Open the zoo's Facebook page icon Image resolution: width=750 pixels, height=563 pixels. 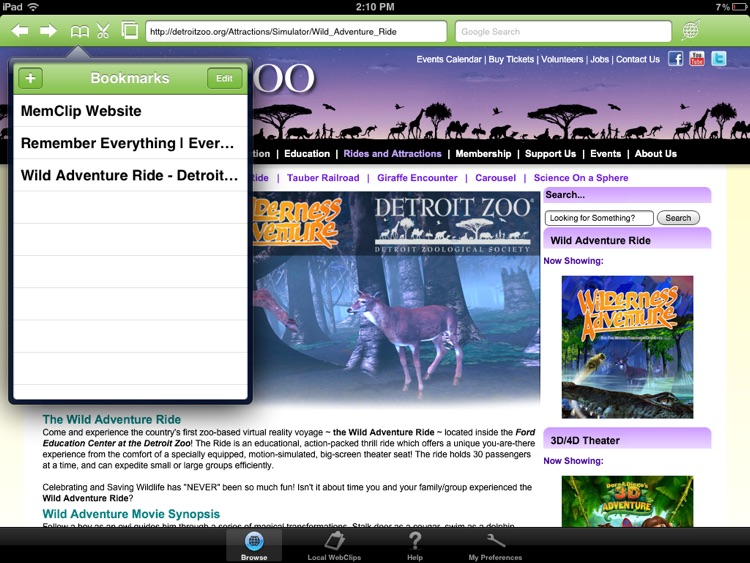tap(675, 59)
